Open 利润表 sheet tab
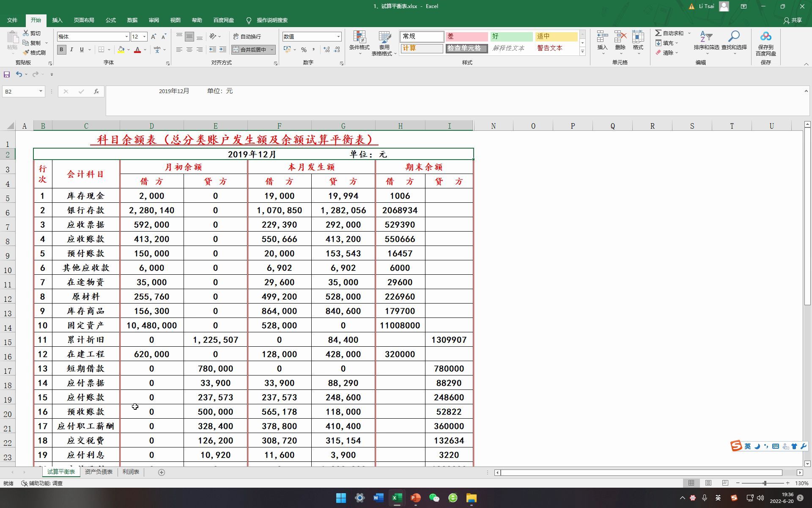The width and height of the screenshot is (812, 508). [131, 472]
